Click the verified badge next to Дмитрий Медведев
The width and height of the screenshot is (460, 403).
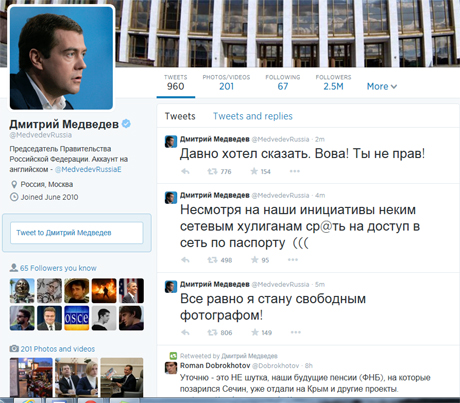[x=126, y=124]
